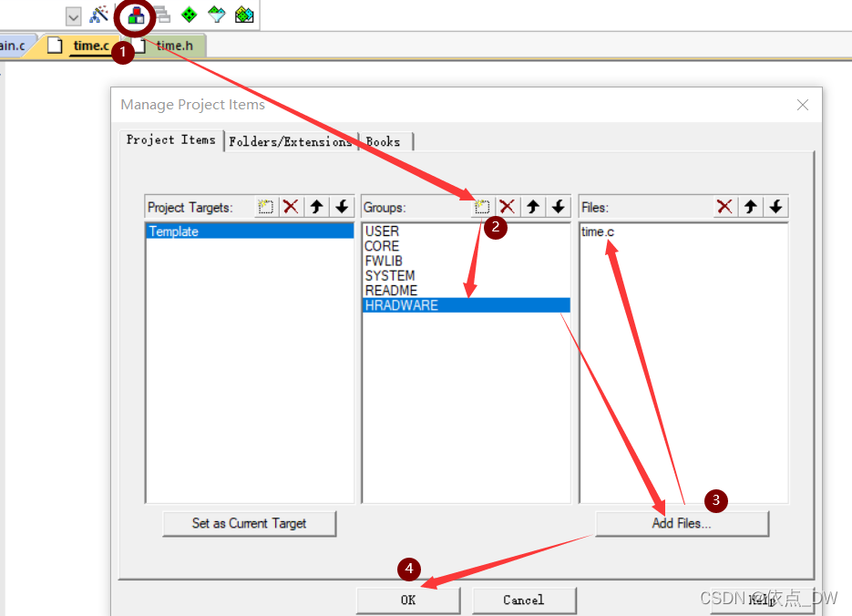
Task: Select FWLIB group
Action: point(467,261)
